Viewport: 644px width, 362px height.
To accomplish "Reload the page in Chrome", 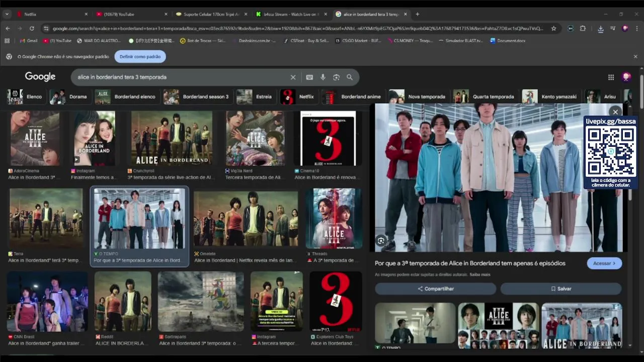I will point(32,29).
